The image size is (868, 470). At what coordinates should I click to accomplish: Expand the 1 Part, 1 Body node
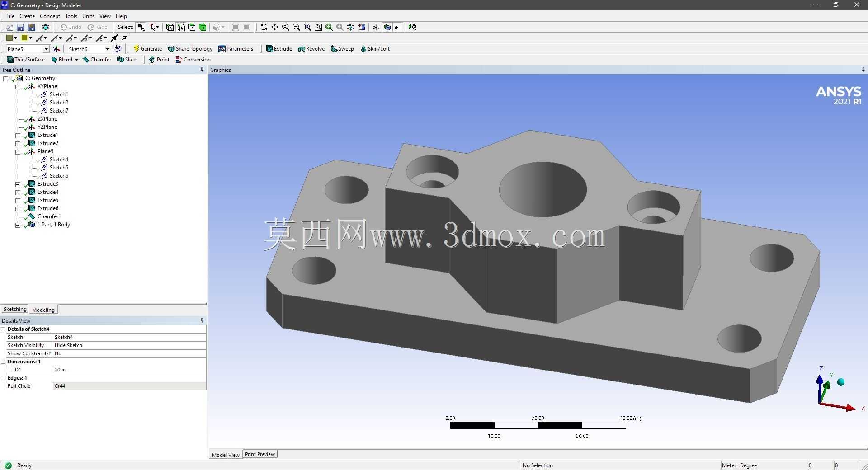coord(18,225)
